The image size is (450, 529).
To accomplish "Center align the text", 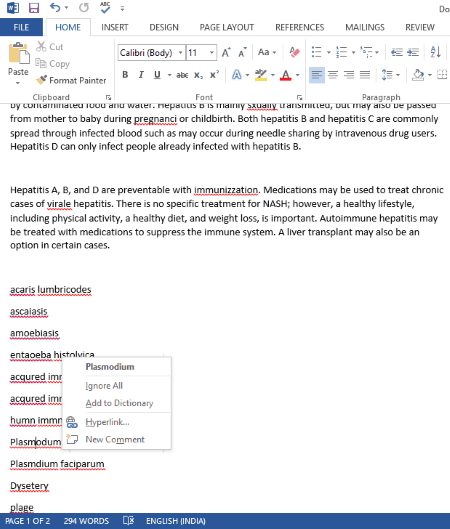I will click(333, 75).
